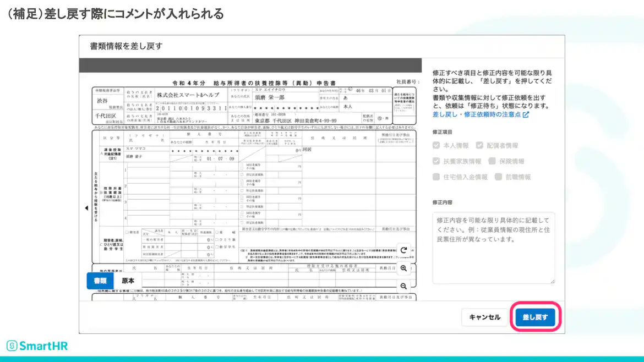This screenshot has height=362, width=644.
Task: Select the 書類 tab
Action: (x=100, y=280)
